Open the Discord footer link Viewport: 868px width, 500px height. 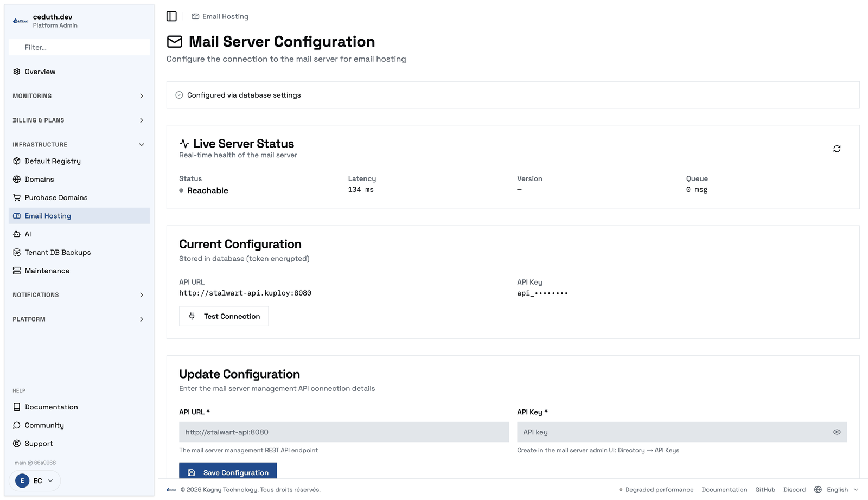[x=794, y=490]
